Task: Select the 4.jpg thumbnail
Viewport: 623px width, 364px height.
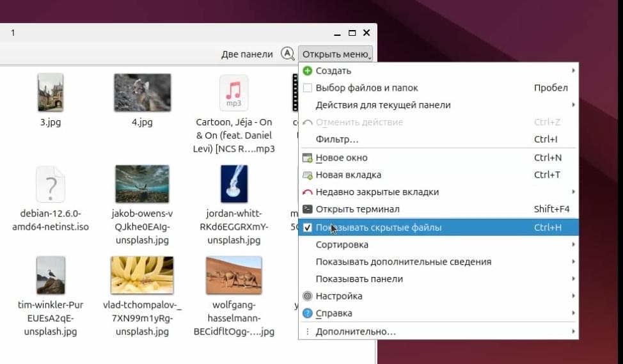Action: click(x=142, y=93)
